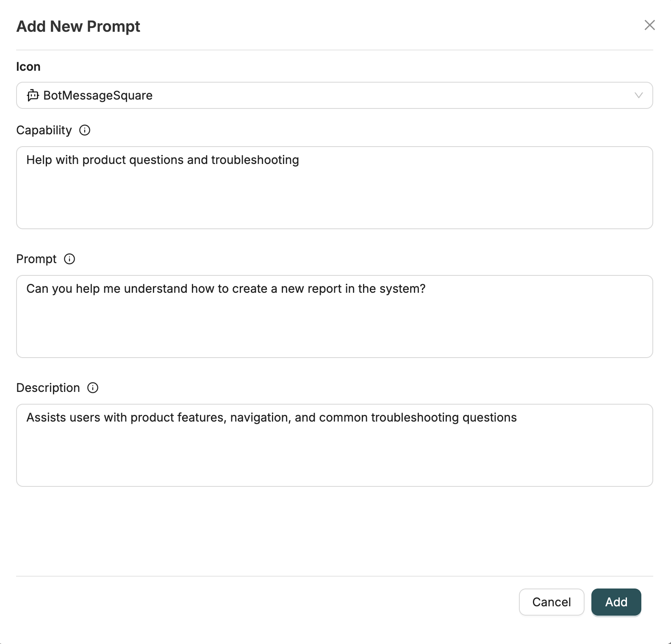The width and height of the screenshot is (671, 644).
Task: Click the bot message square glyph
Action: click(33, 95)
